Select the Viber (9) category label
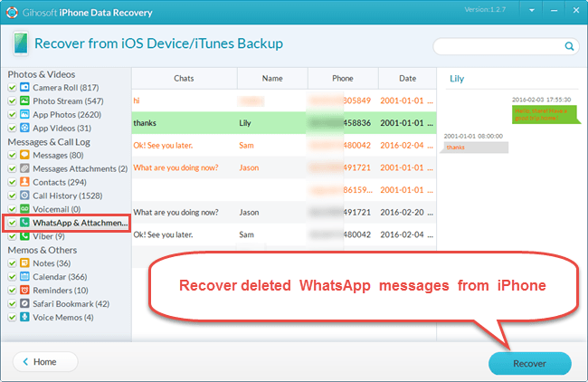The height and width of the screenshot is (382, 588). point(49,236)
